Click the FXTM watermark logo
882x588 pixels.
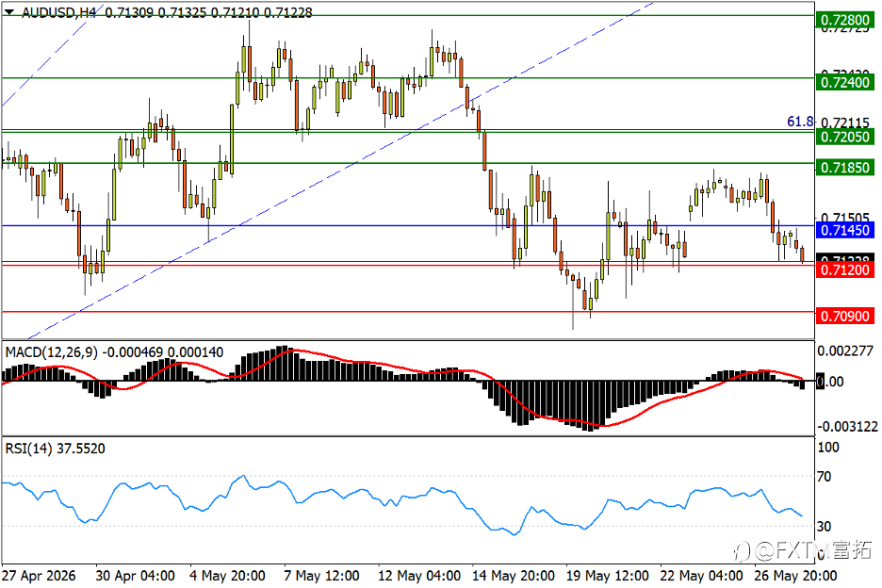[803, 549]
